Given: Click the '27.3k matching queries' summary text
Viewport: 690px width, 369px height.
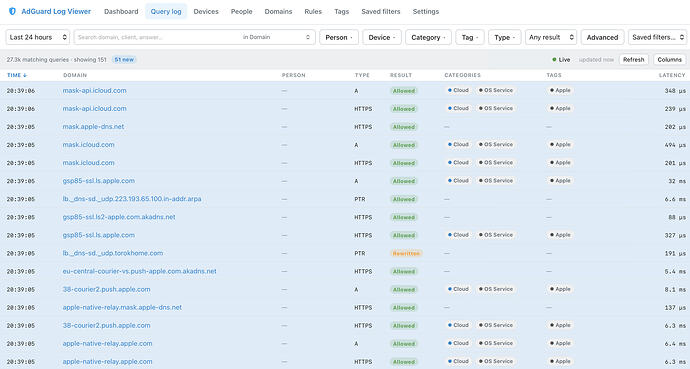Looking at the screenshot, I should click(37, 60).
